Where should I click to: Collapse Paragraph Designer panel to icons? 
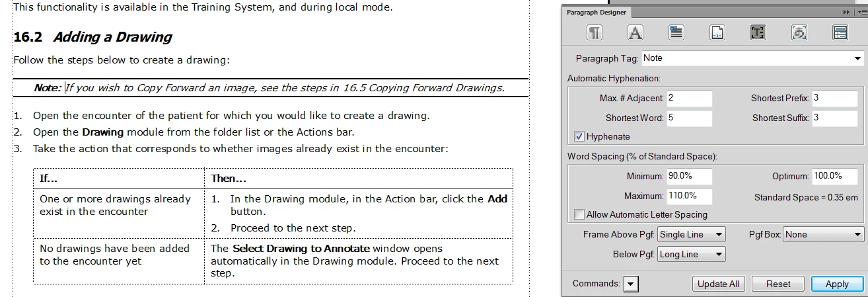tap(847, 13)
